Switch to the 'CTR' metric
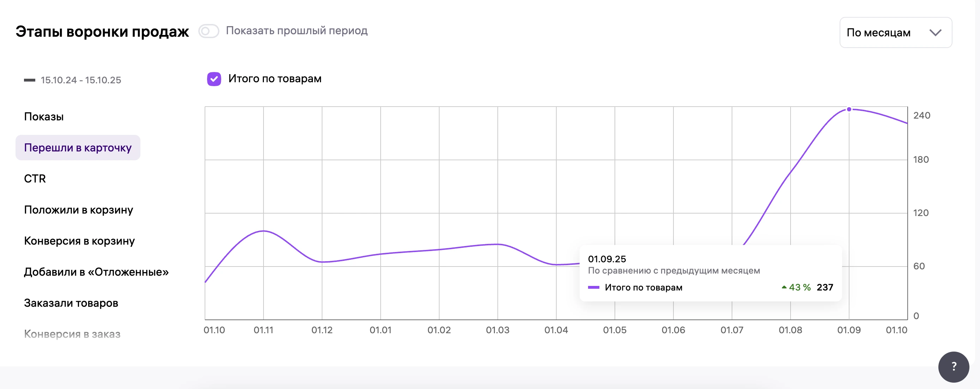The height and width of the screenshot is (389, 980). click(x=35, y=179)
